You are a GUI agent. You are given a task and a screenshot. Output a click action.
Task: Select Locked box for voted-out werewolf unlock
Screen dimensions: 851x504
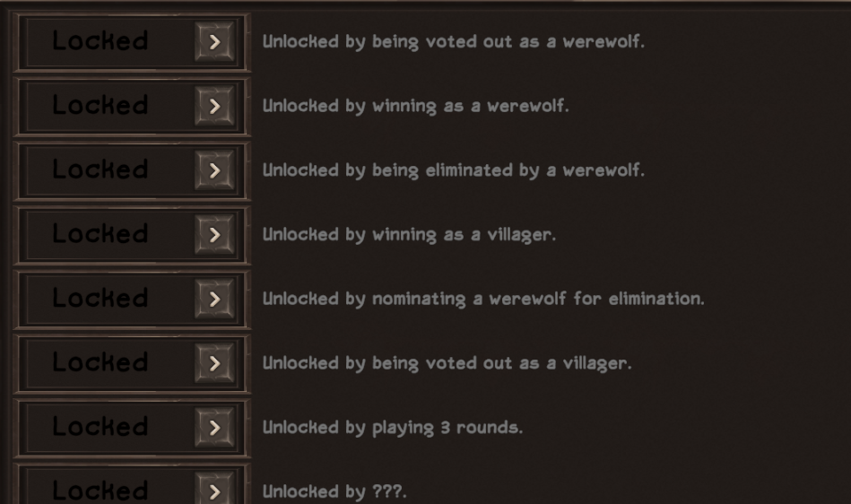[x=132, y=42]
